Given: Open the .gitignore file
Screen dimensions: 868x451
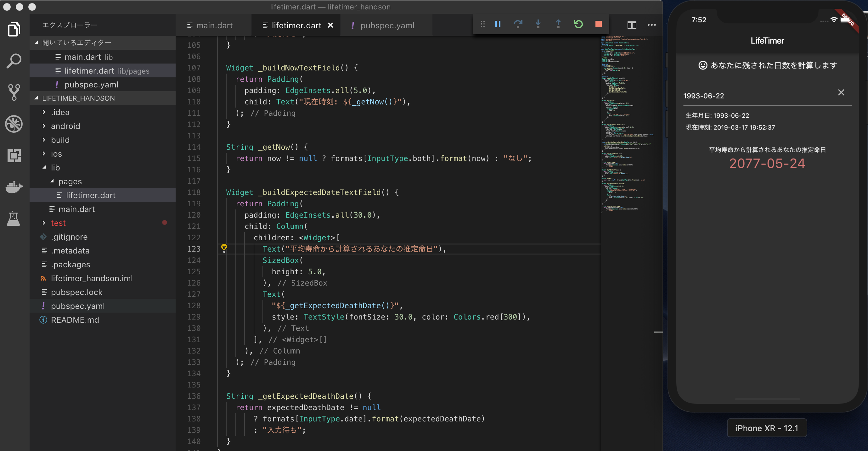Looking at the screenshot, I should (x=103, y=237).
